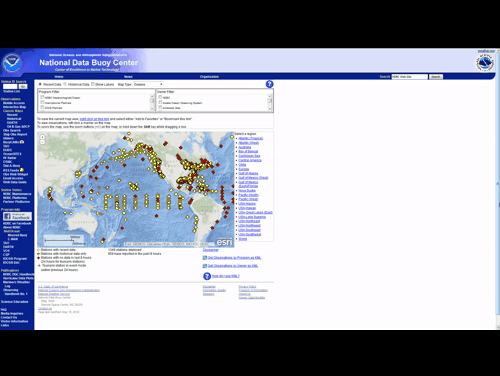Click the question icon beside How do I use KML

tap(207, 276)
